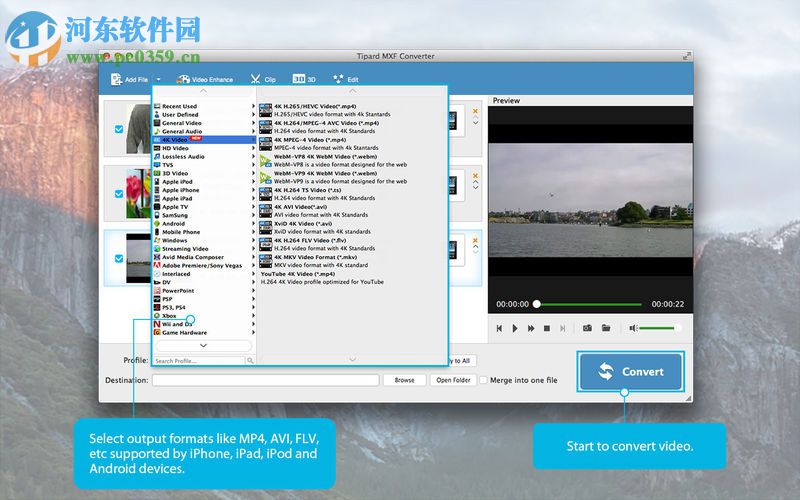Viewport: 800px width, 500px height.
Task: Fast forward the preview video
Action: [x=531, y=328]
